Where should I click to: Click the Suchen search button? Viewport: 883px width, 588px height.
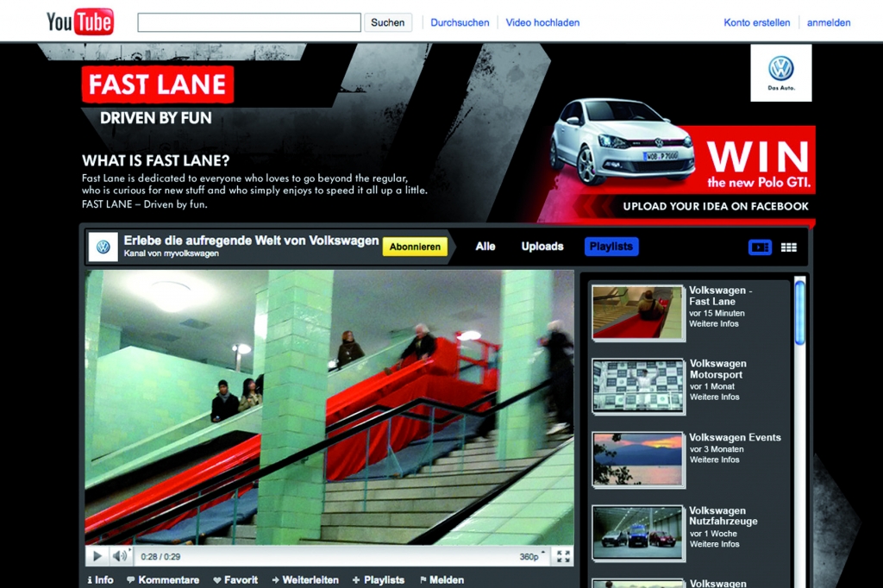point(387,22)
